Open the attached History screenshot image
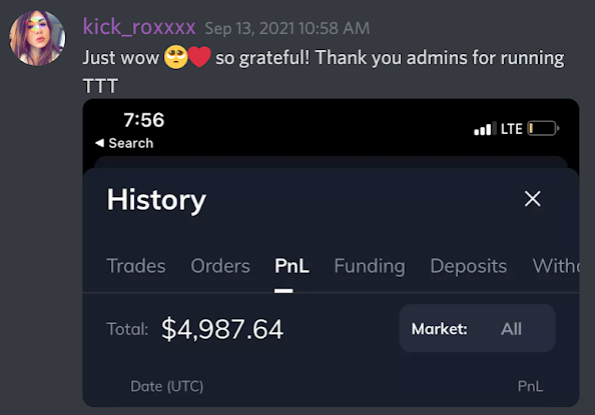The height and width of the screenshot is (415, 595). (331, 253)
